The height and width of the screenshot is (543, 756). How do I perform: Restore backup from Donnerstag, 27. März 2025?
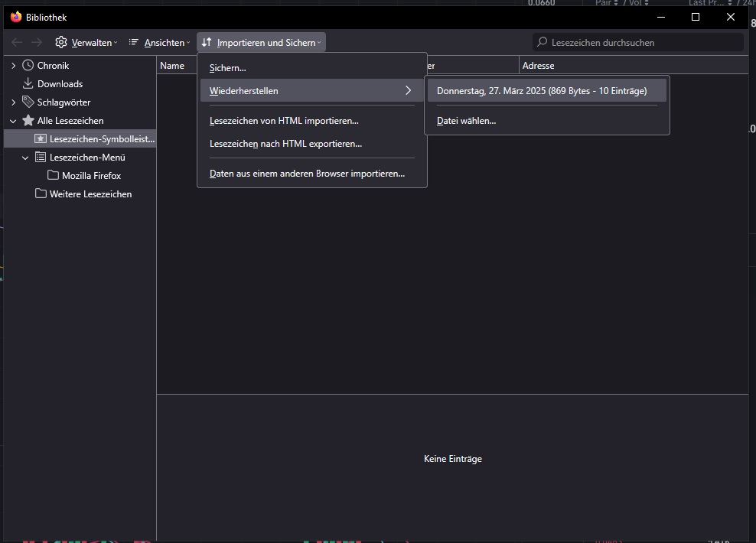[x=547, y=90]
